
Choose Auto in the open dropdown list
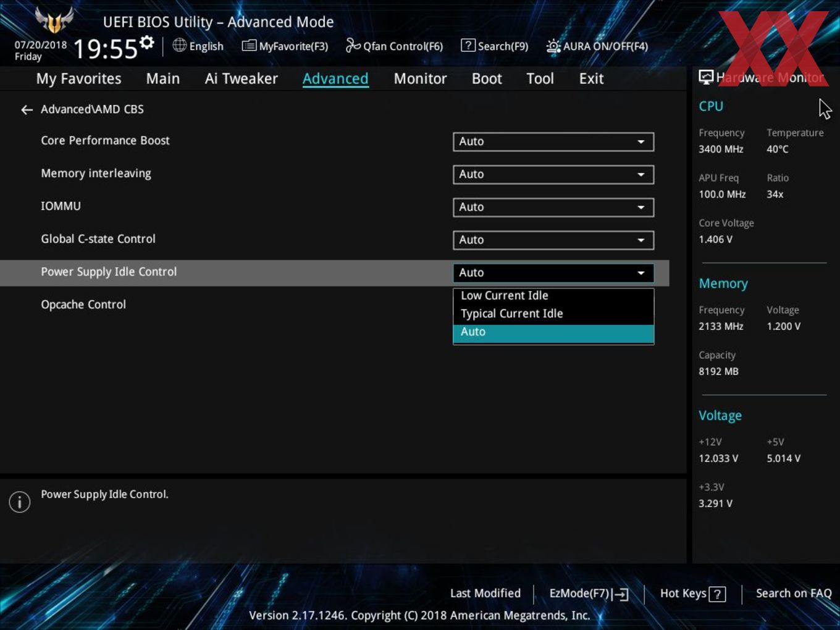(x=553, y=333)
